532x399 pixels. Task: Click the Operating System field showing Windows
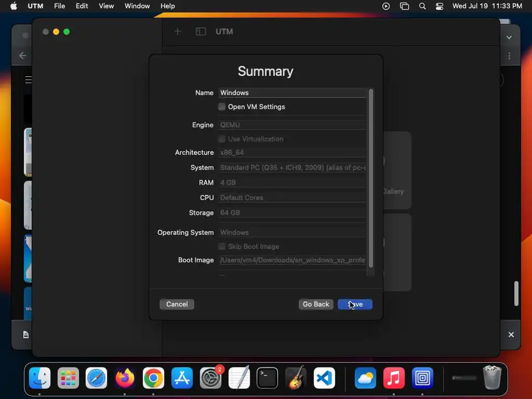coord(292,232)
